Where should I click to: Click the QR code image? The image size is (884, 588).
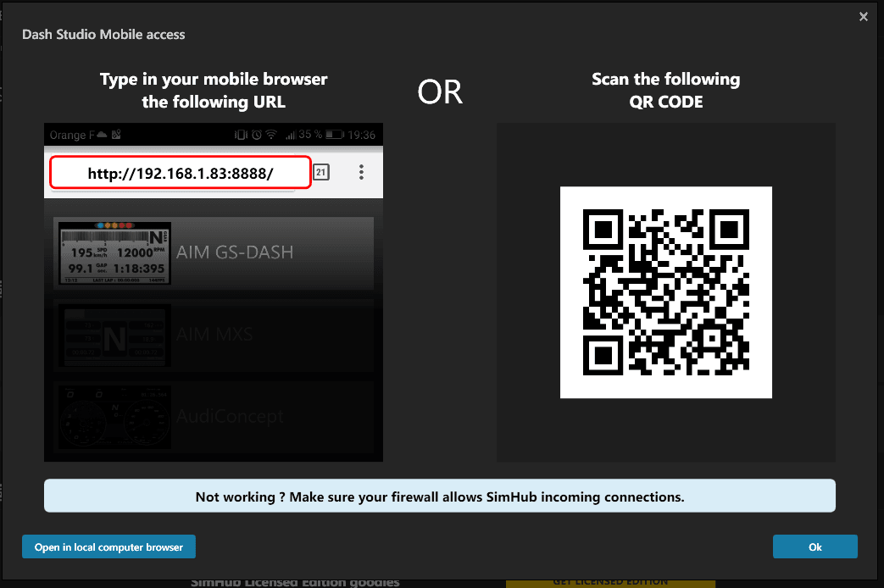(x=666, y=292)
